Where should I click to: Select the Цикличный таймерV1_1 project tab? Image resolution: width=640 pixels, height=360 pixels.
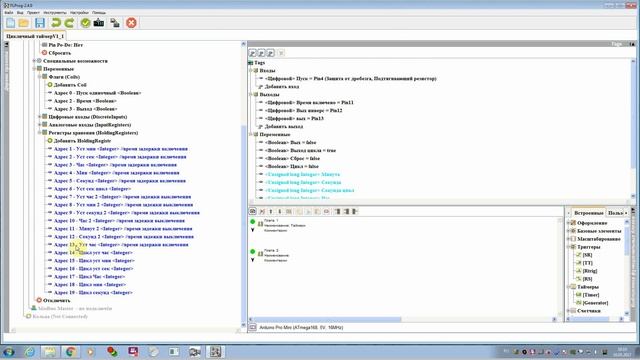[x=35, y=36]
